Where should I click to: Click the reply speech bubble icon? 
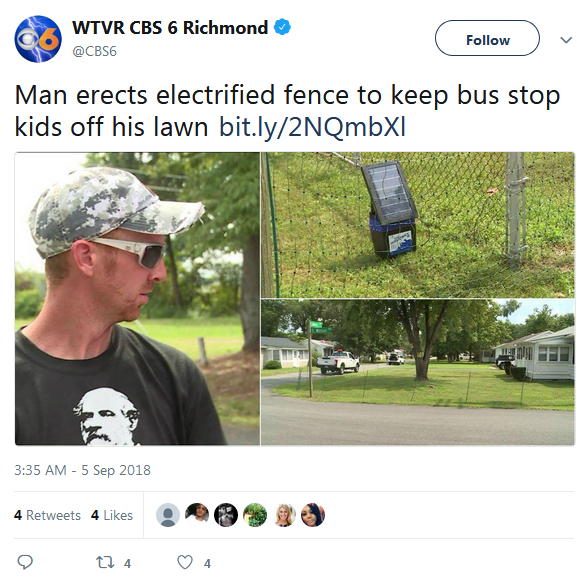coord(25,562)
